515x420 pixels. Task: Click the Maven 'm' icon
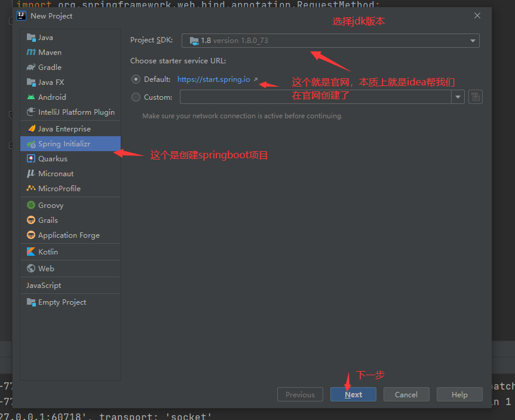[31, 52]
